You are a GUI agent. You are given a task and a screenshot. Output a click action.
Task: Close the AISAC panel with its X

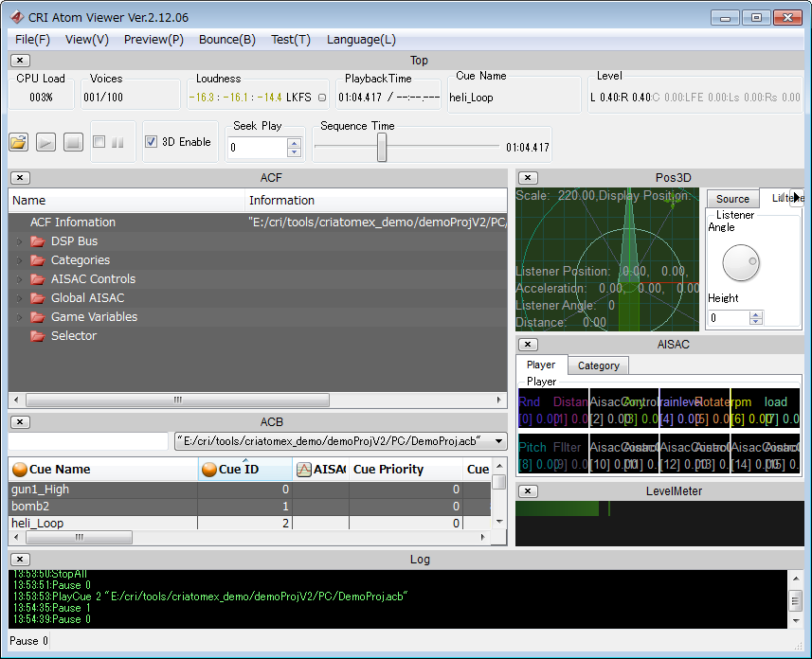pyautogui.click(x=528, y=345)
